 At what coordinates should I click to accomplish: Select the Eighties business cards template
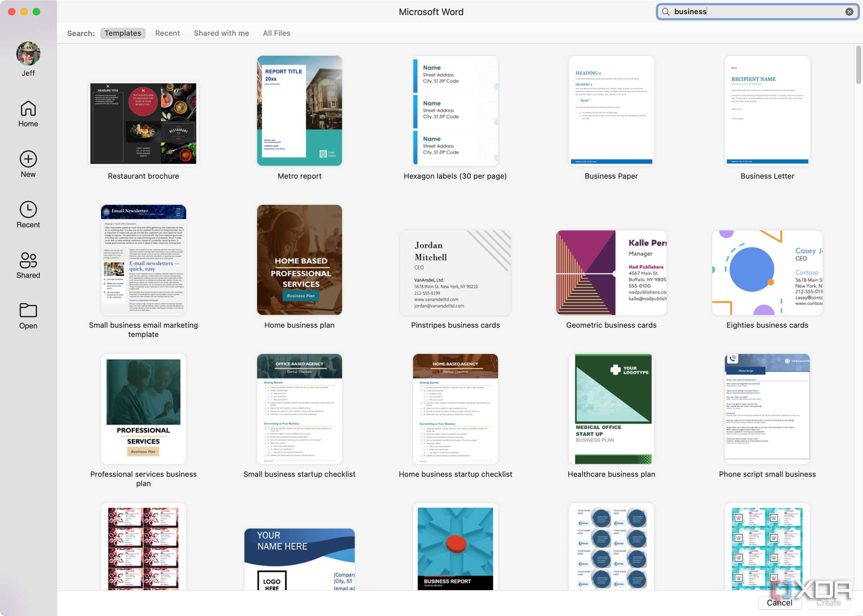tap(767, 273)
